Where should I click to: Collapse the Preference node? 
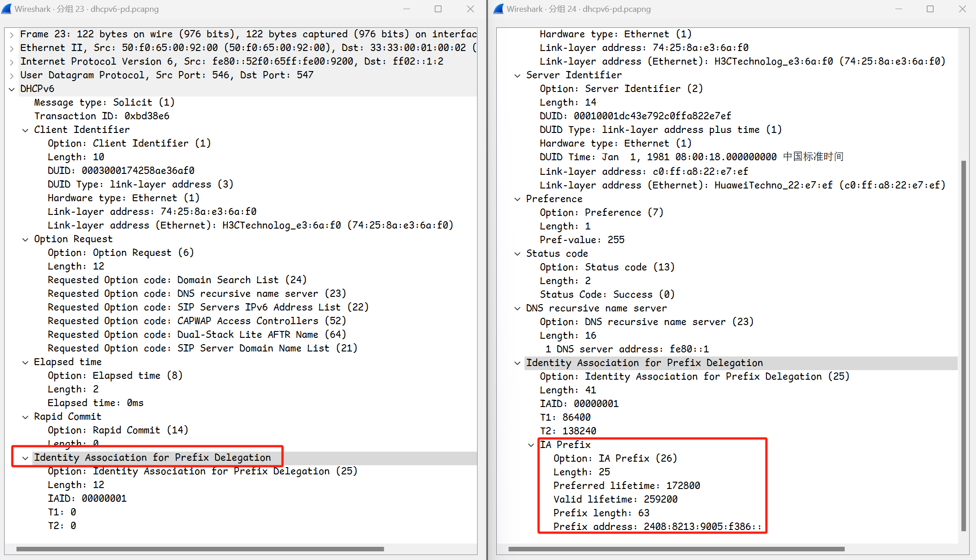pos(517,199)
